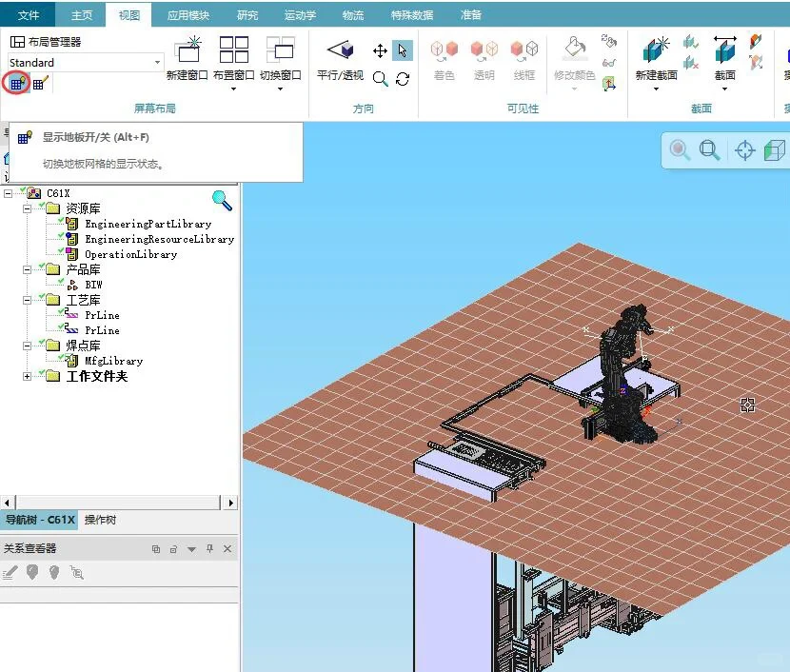Expand the 修改颜色 dropdown arrow

[x=574, y=89]
